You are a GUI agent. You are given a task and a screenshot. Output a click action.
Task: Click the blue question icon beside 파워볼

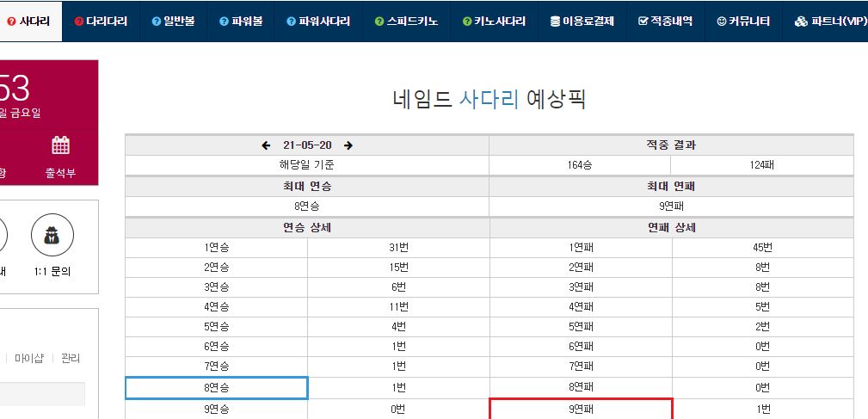point(224,22)
